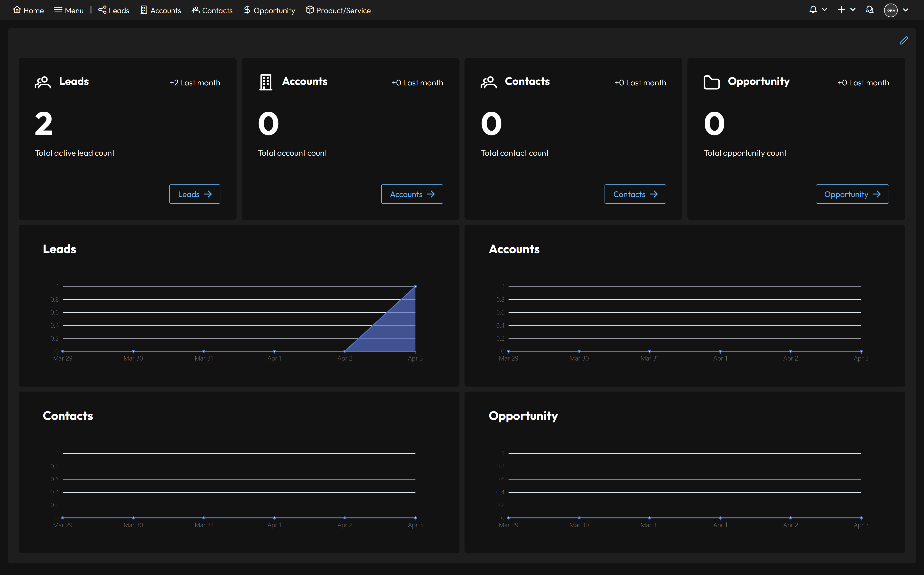Screen dimensions: 924x575
Task: Open the Menu item in the navbar
Action: click(69, 10)
